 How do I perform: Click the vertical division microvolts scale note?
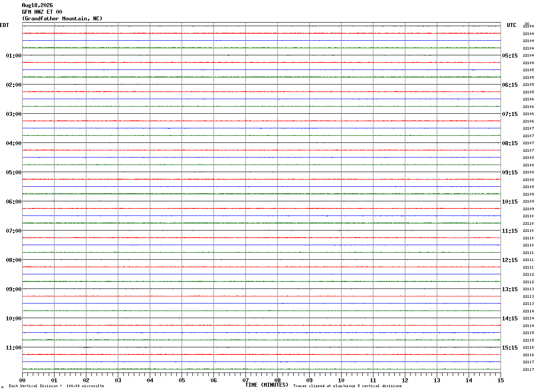(x=56, y=386)
